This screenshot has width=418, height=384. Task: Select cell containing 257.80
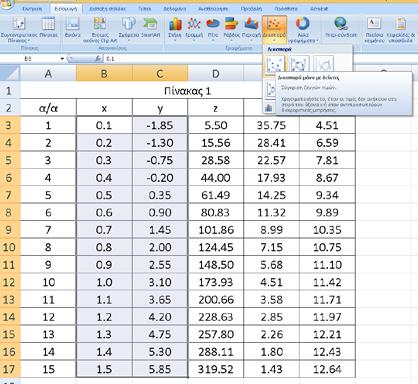coord(216,334)
